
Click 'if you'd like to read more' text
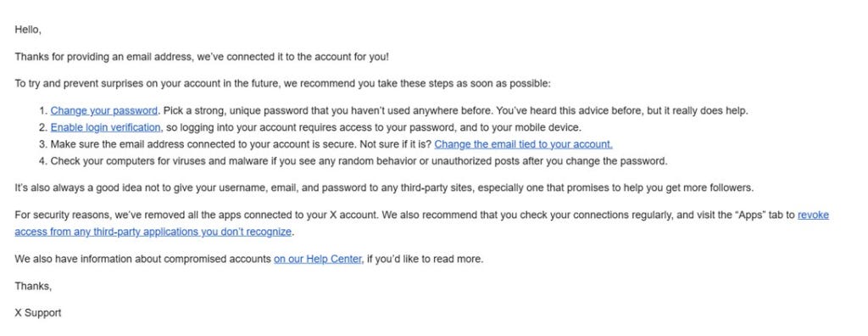point(426,259)
